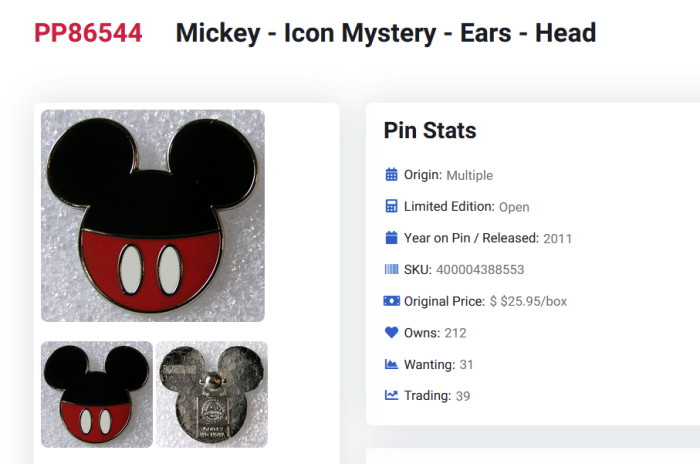Open the large Mickey pin main image

click(x=153, y=216)
